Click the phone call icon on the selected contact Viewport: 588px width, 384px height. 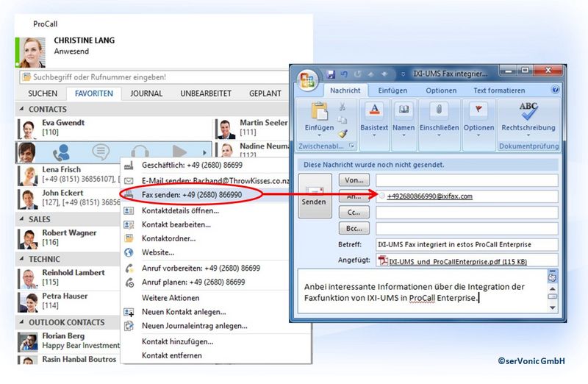(61, 152)
